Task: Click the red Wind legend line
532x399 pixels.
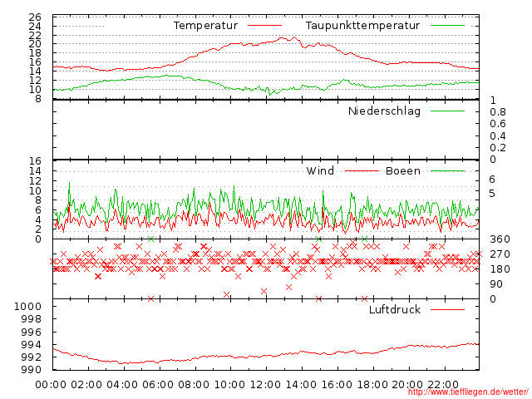Action: coord(362,171)
